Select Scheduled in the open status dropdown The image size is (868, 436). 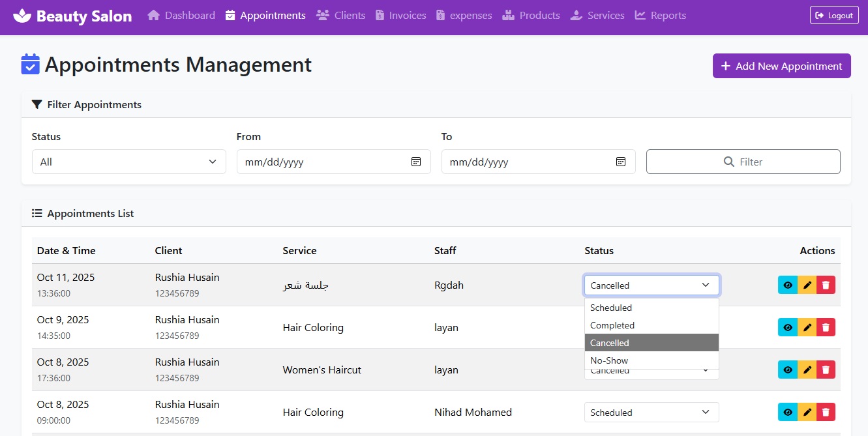611,307
